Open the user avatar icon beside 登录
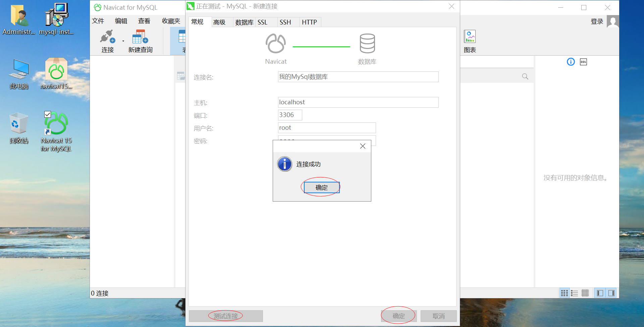This screenshot has height=327, width=644. (613, 21)
